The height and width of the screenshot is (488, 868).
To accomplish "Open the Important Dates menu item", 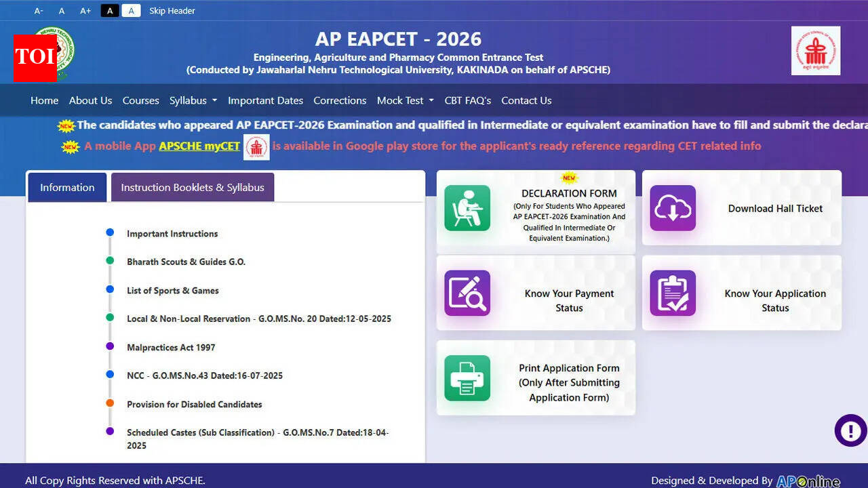I will [265, 100].
